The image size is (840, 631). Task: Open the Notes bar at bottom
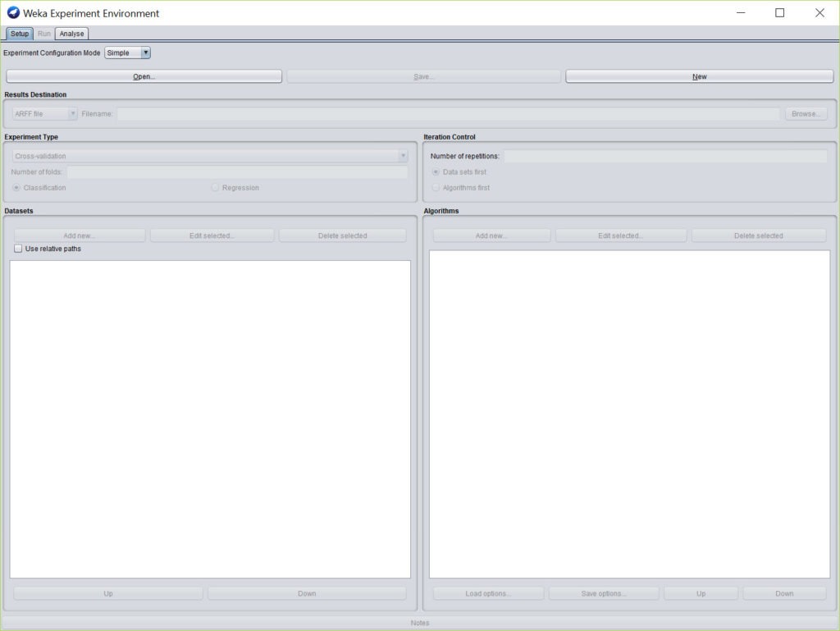tap(420, 623)
